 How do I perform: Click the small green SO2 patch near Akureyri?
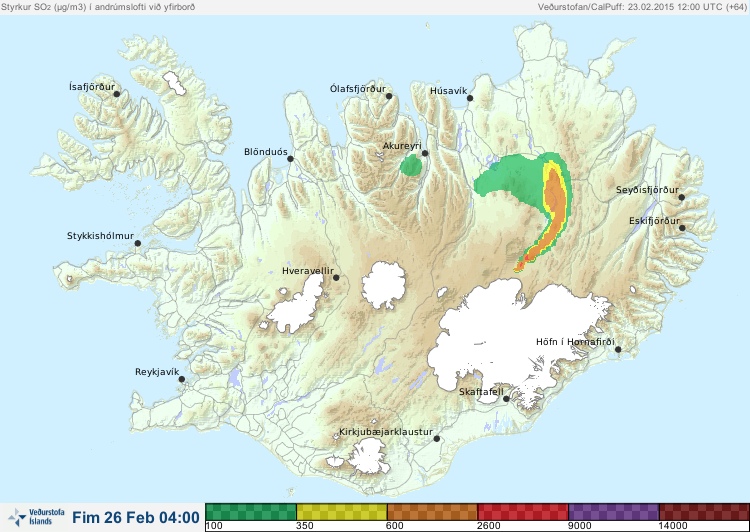coord(411,165)
